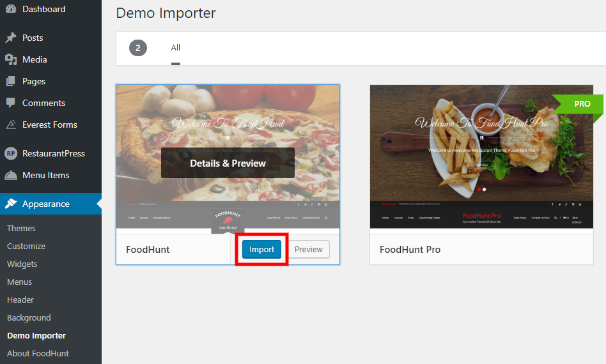
Task: Open the Widgets submenu link
Action: click(x=22, y=264)
